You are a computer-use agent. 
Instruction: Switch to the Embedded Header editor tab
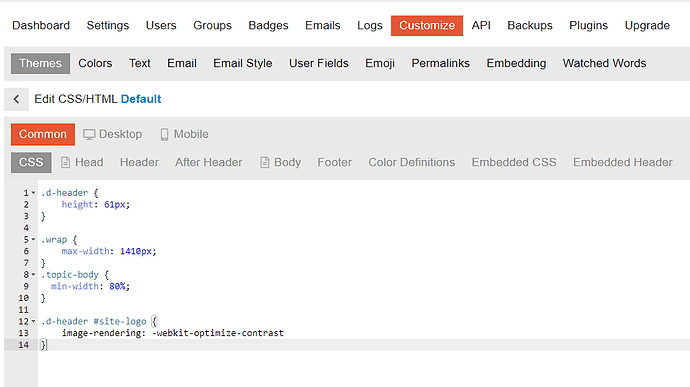(x=623, y=162)
